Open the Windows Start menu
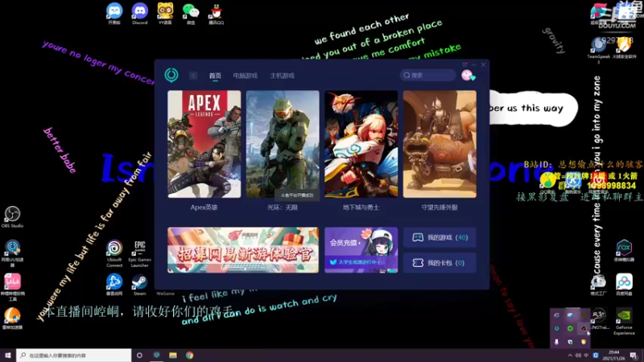The height and width of the screenshot is (362, 644). coord(7,355)
